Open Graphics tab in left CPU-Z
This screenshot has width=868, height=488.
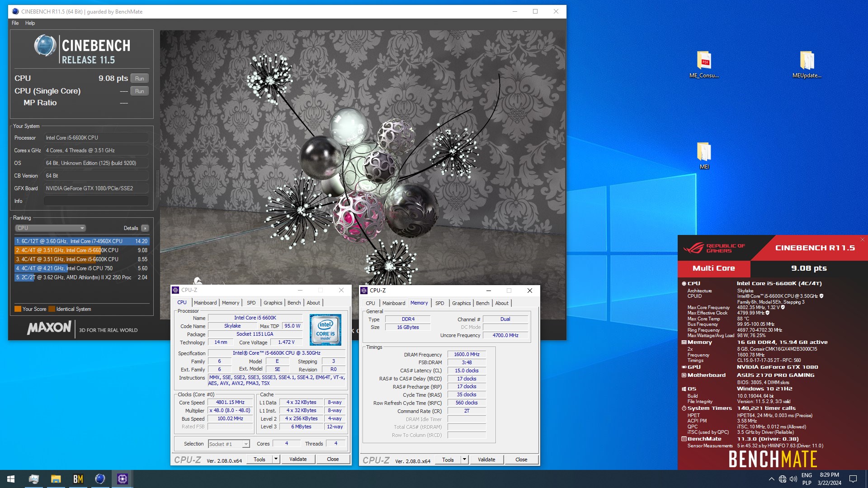coord(273,303)
